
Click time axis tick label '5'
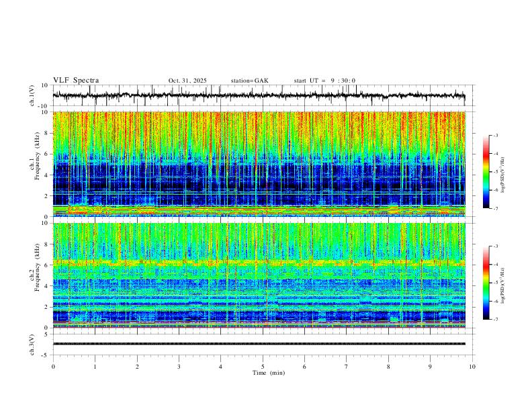263,367
